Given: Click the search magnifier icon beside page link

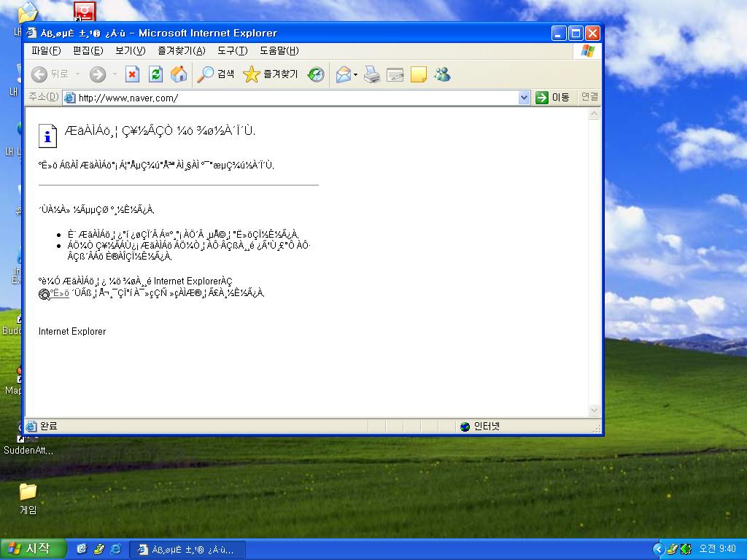Looking at the screenshot, I should (x=44, y=295).
